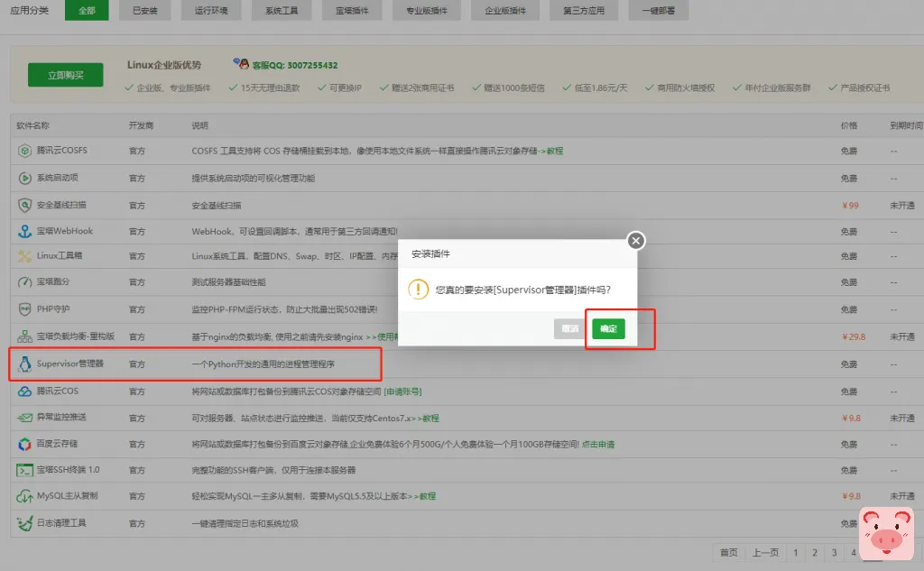Click the MySQL主从复制 icon
Image resolution: width=924 pixels, height=571 pixels.
point(24,496)
